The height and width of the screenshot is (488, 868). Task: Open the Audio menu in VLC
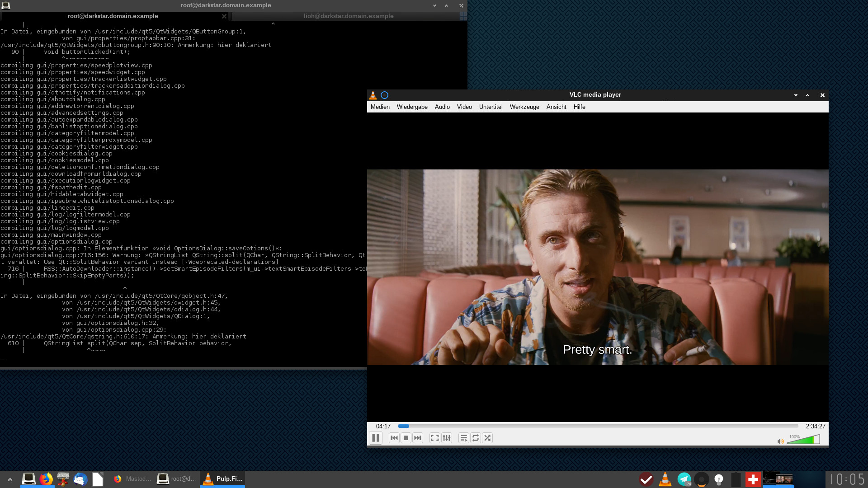[442, 107]
